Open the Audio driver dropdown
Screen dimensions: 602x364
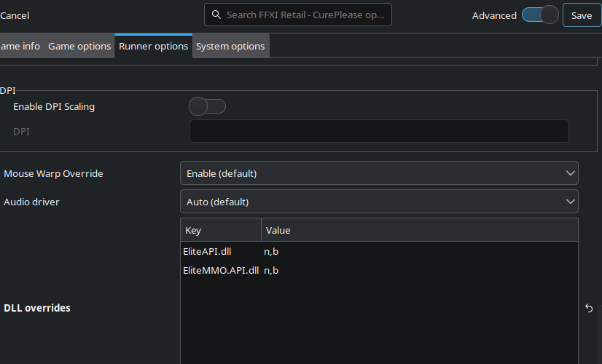tap(379, 202)
